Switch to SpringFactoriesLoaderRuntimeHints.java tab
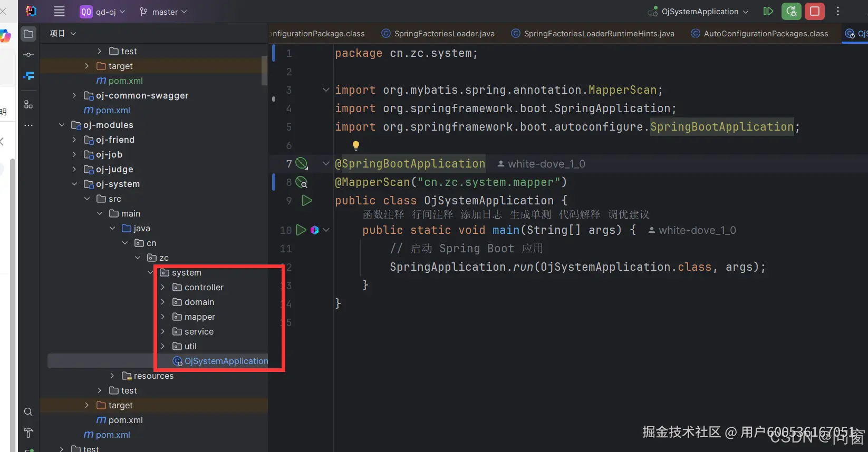868x452 pixels. tap(593, 33)
